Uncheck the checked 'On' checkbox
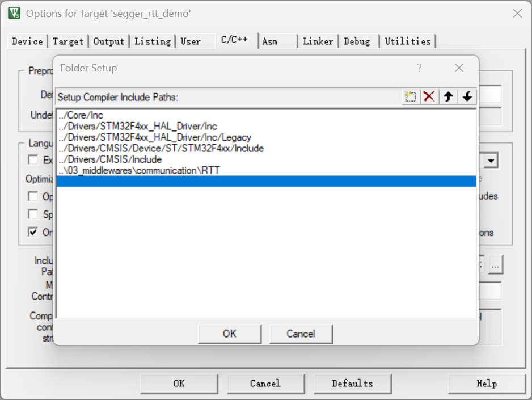The image size is (532, 400). (33, 232)
